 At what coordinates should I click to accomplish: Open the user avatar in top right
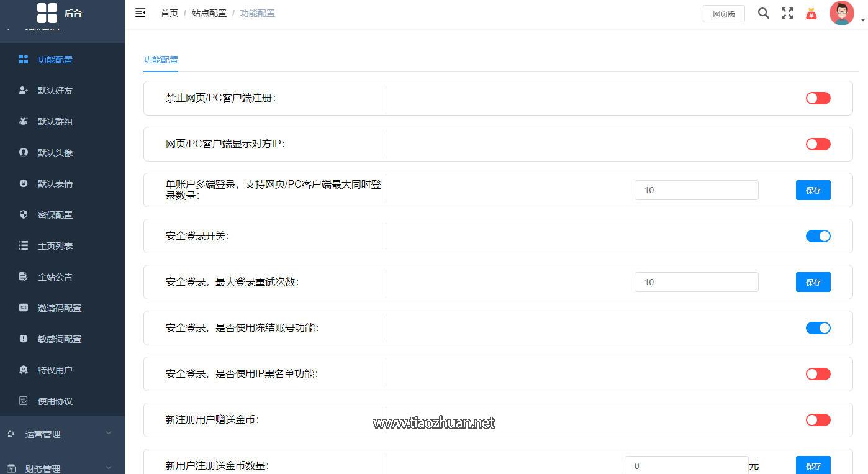pyautogui.click(x=841, y=12)
